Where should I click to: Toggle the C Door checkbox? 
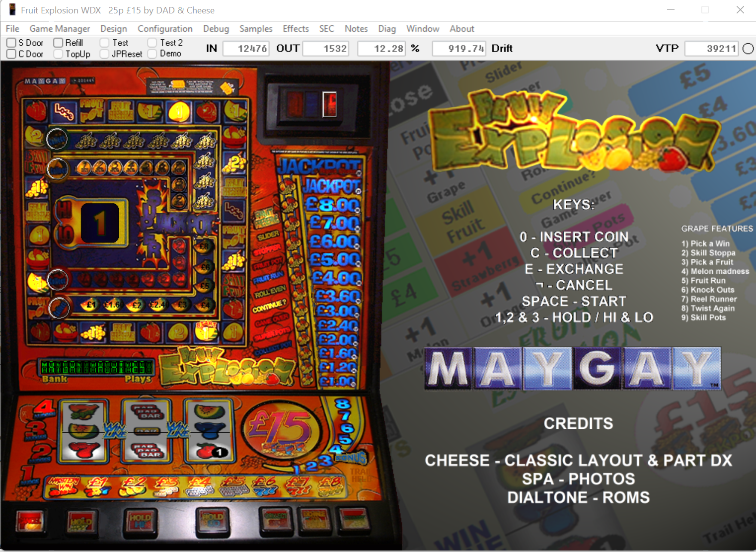click(11, 54)
